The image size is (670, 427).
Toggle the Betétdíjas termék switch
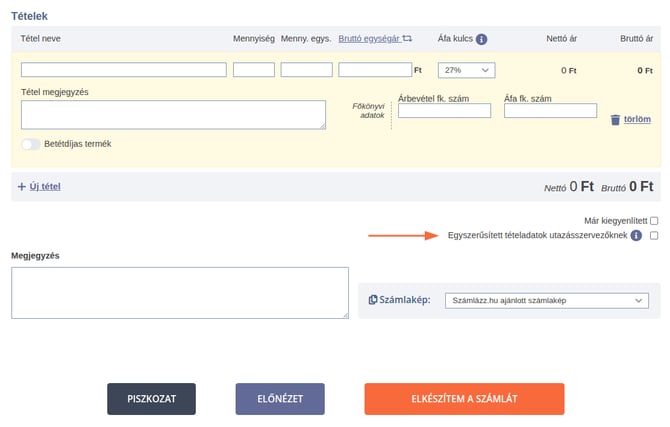31,144
